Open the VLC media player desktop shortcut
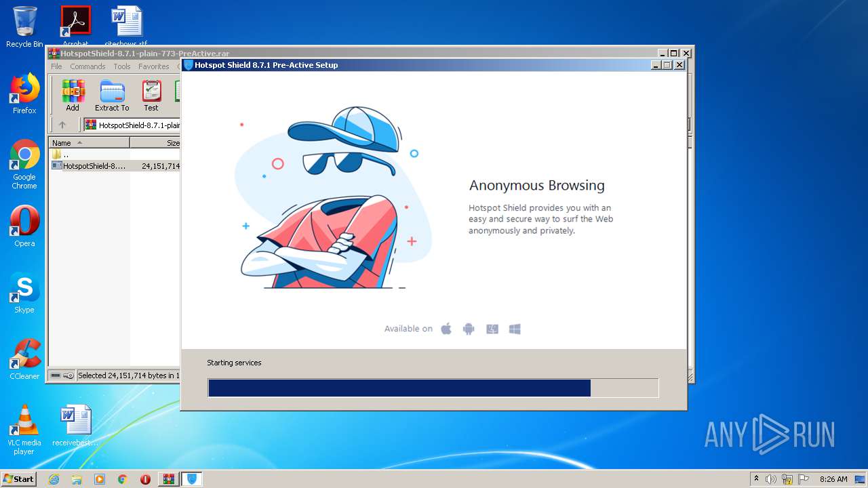Screen dimensions: 868x488 [x=24, y=430]
